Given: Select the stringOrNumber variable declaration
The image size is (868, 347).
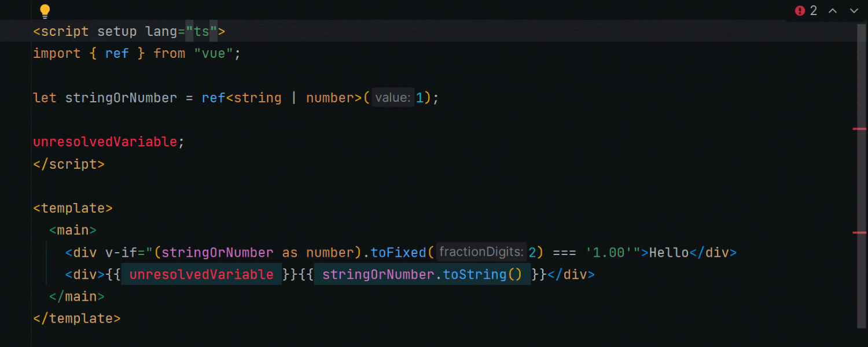Looking at the screenshot, I should 120,97.
